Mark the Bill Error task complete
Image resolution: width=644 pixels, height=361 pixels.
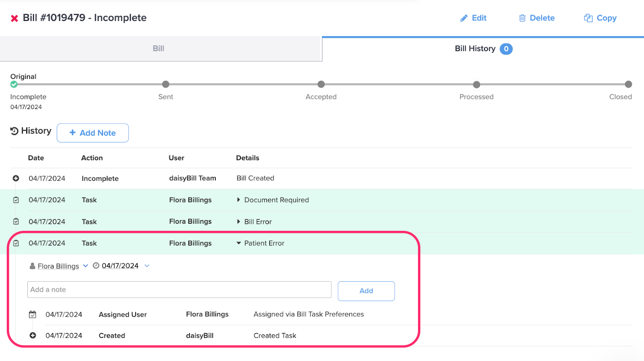click(16, 221)
